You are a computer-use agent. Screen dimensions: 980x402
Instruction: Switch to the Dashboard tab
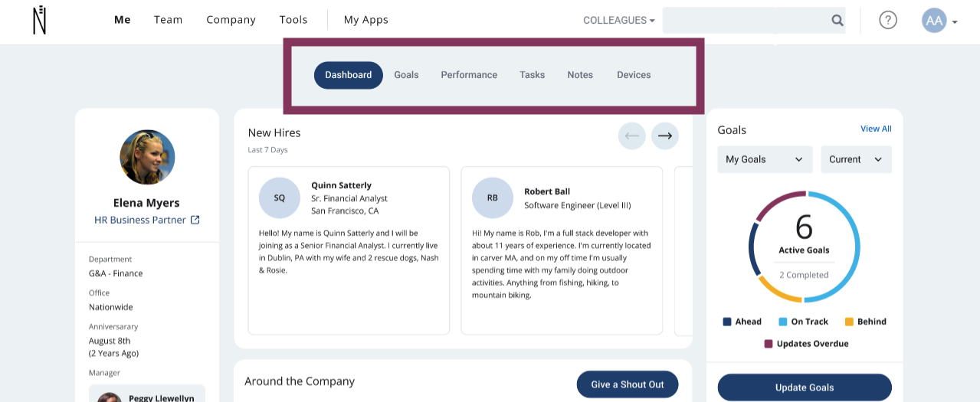pyautogui.click(x=349, y=75)
